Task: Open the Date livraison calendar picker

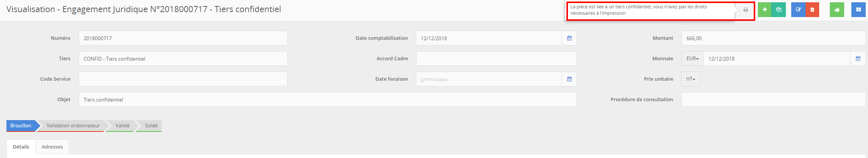Action: pos(569,79)
